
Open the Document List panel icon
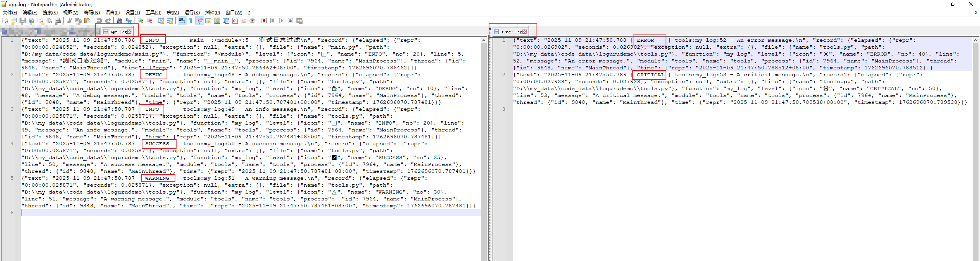point(226,21)
